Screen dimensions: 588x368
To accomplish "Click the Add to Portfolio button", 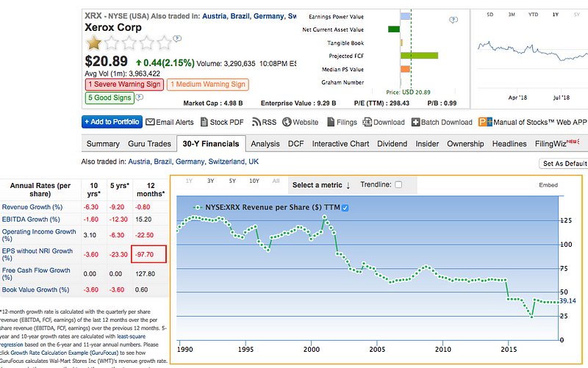I will [112, 122].
